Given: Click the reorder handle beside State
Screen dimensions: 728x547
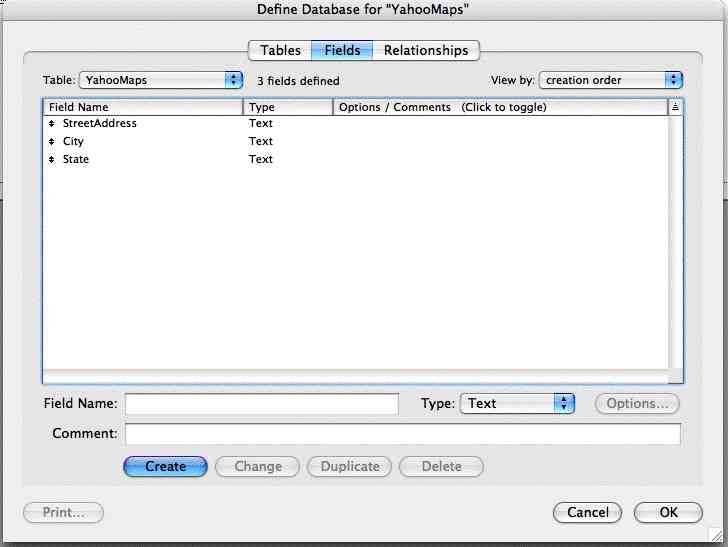Looking at the screenshot, I should pos(52,160).
